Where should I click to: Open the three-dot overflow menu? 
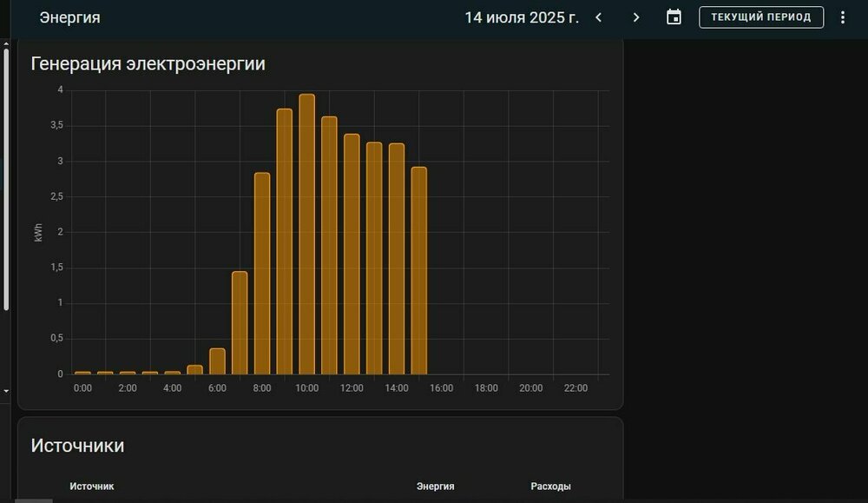842,17
